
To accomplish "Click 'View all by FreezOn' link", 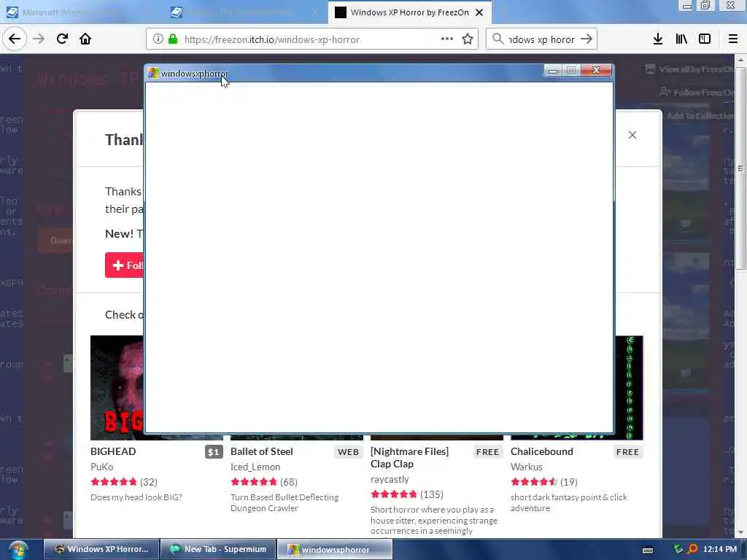I will pyautogui.click(x=690, y=69).
